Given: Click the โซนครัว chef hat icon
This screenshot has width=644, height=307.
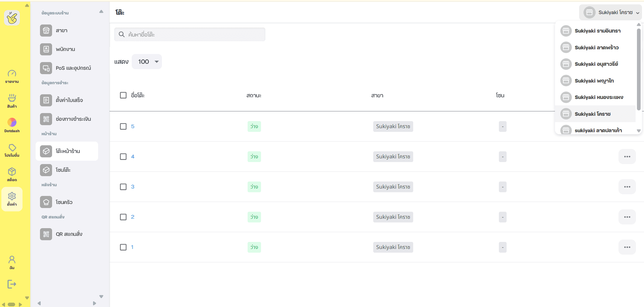Looking at the screenshot, I should click(x=46, y=202).
